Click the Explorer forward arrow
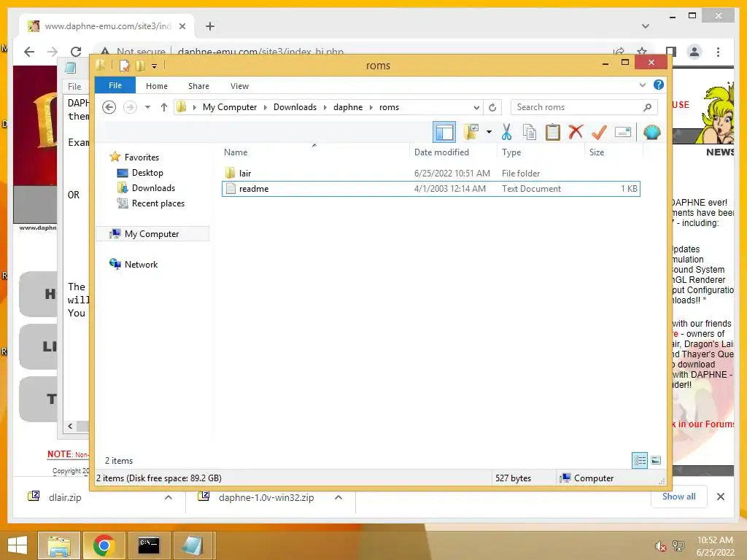Screen dimensions: 747x560 pyautogui.click(x=130, y=107)
